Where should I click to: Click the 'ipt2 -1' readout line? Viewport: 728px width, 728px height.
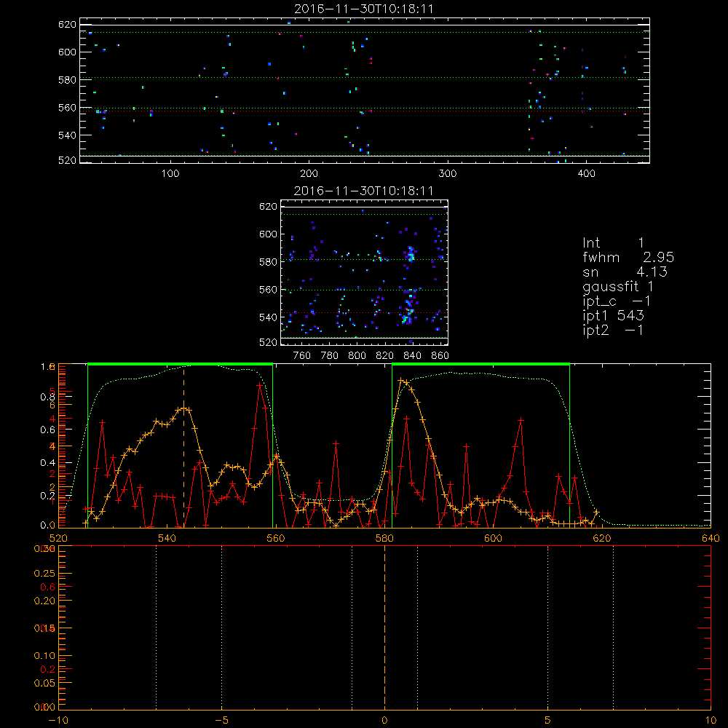point(613,330)
